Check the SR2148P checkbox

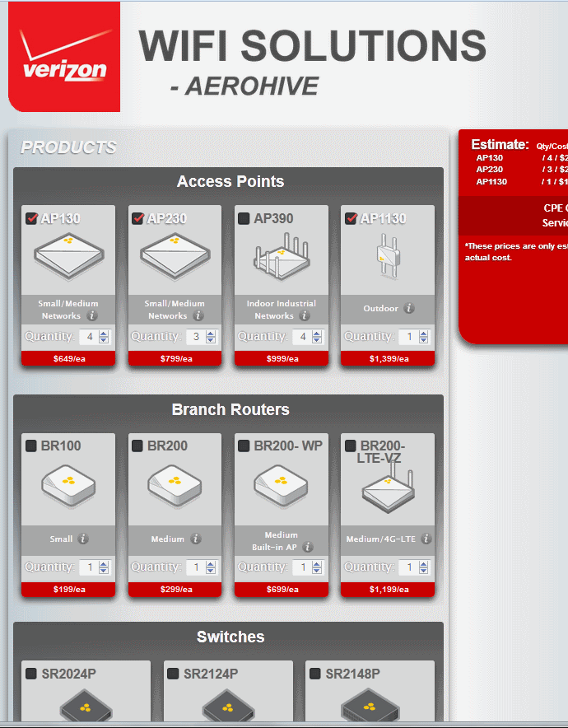(315, 674)
